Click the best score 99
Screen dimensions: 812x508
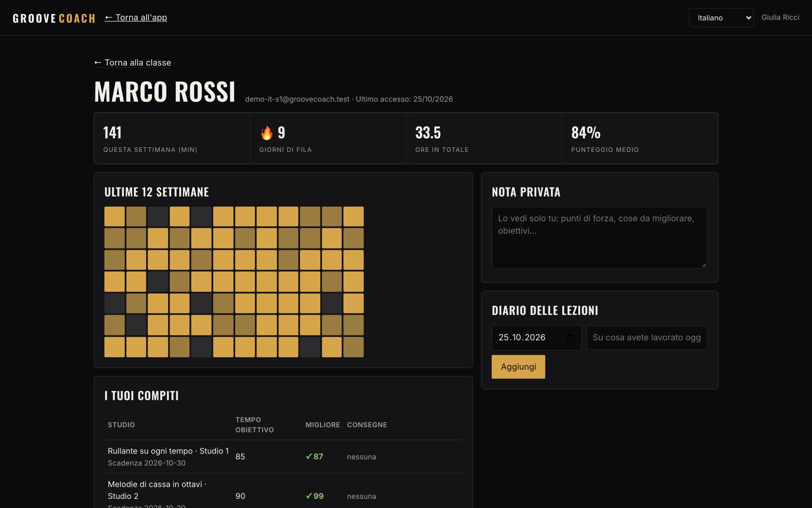[315, 496]
